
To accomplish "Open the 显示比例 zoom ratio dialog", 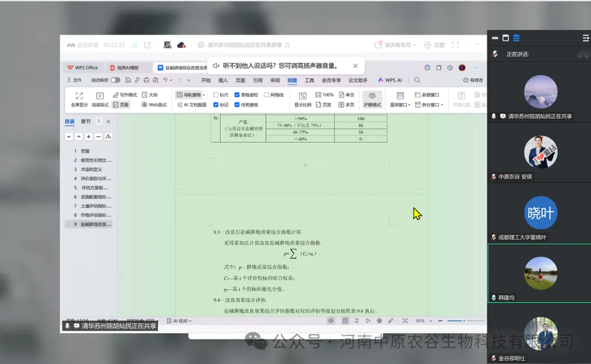I will click(x=302, y=100).
